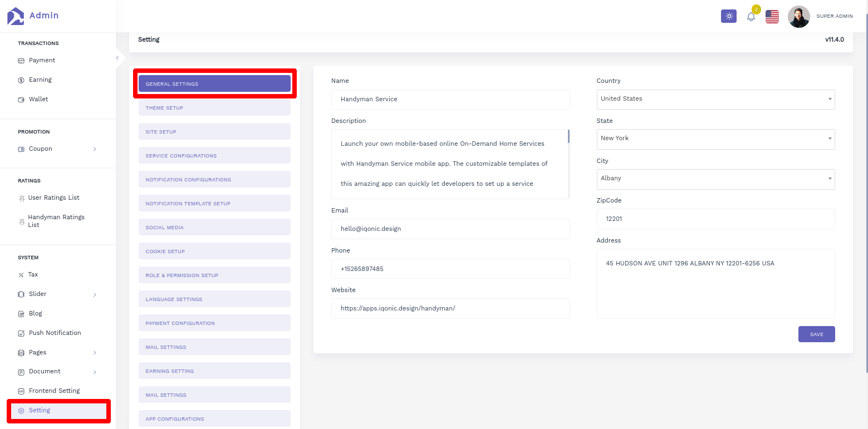The image size is (868, 429).
Task: Switch to Social Media tab
Action: click(x=214, y=227)
